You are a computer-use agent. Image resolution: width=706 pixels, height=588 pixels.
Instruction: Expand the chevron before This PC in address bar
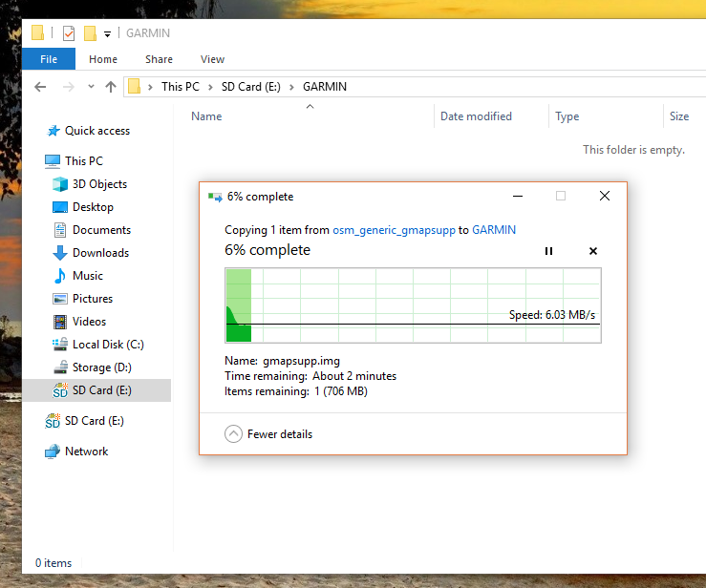click(x=150, y=87)
